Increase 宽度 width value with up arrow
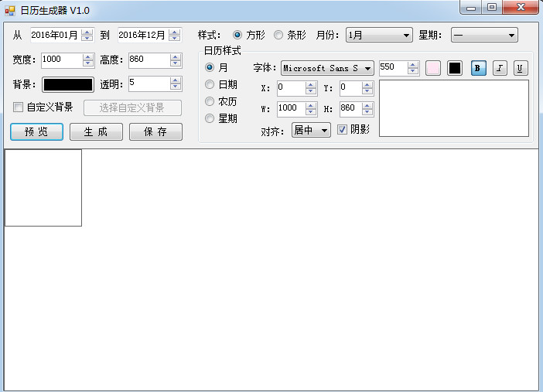This screenshot has height=392, width=543. point(88,57)
